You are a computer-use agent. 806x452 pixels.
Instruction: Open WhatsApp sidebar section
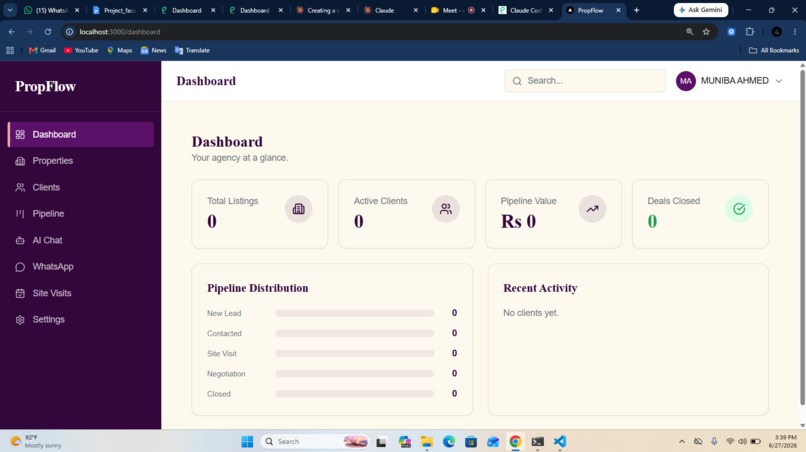click(x=81, y=266)
